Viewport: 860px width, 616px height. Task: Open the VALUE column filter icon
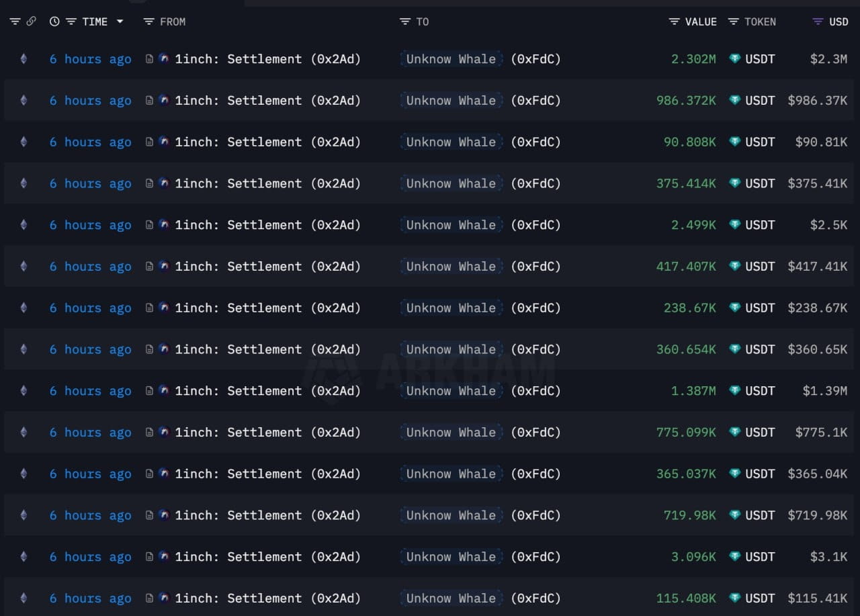(675, 21)
